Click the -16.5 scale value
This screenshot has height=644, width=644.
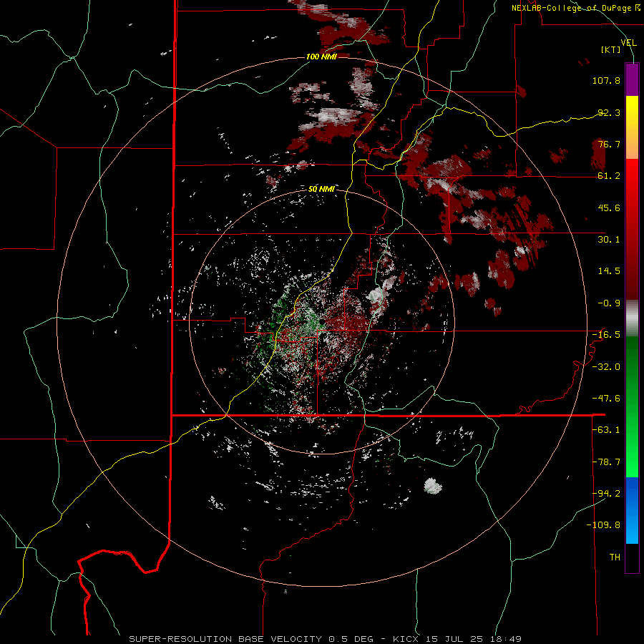click(x=606, y=335)
